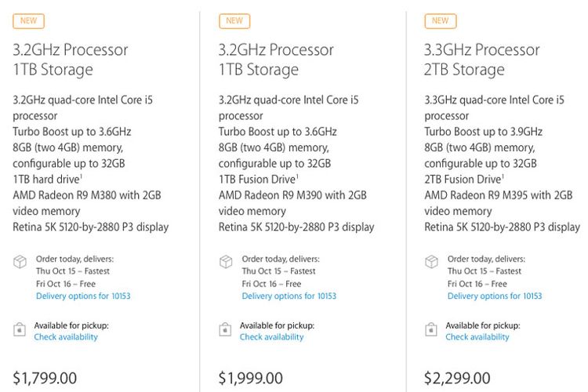The height and width of the screenshot is (392, 588).
Task: Click Apple store bag icon in first column
Action: (20, 329)
